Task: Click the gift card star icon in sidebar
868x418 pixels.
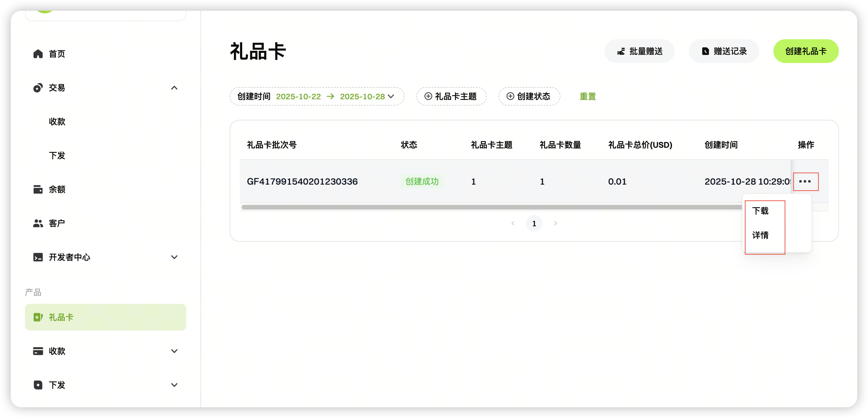Action: point(38,317)
